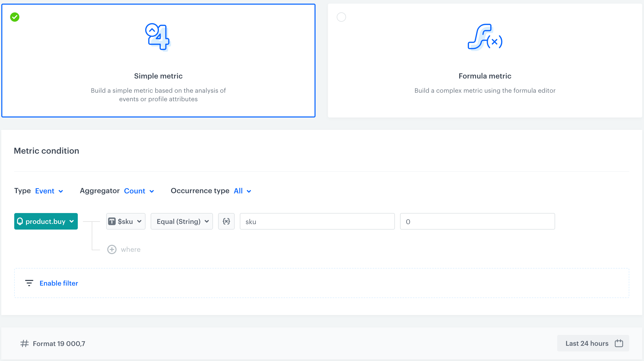Open the Equal (String) operator dropdown
This screenshot has height=361, width=644.
point(181,221)
